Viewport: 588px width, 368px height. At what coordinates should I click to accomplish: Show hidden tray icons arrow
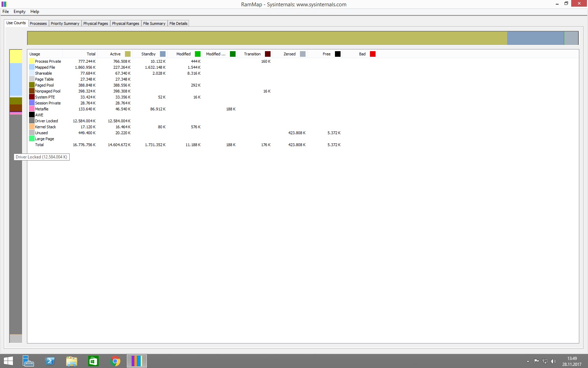click(528, 361)
